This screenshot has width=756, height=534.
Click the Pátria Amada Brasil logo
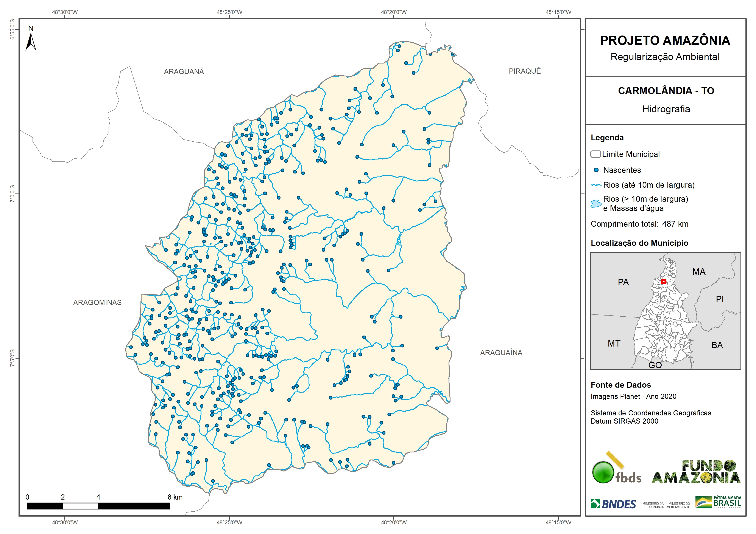point(718,502)
